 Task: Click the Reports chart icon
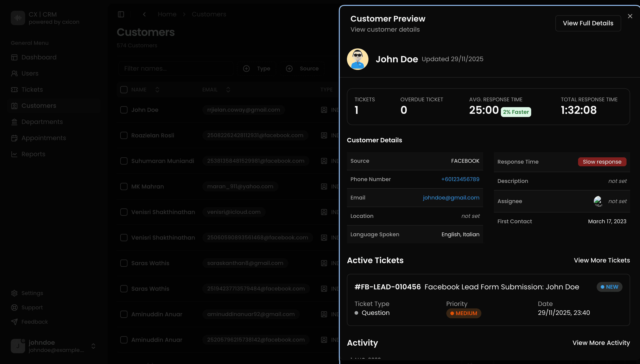click(14, 154)
